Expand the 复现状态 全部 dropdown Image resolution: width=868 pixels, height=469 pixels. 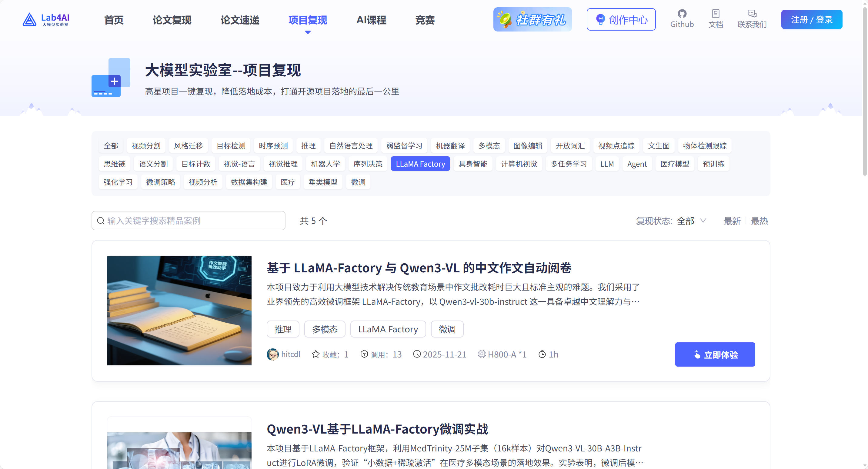[x=691, y=221]
